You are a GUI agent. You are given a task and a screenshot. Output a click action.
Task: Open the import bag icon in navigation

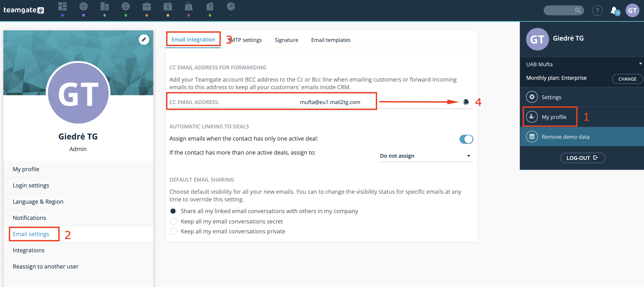click(x=189, y=7)
